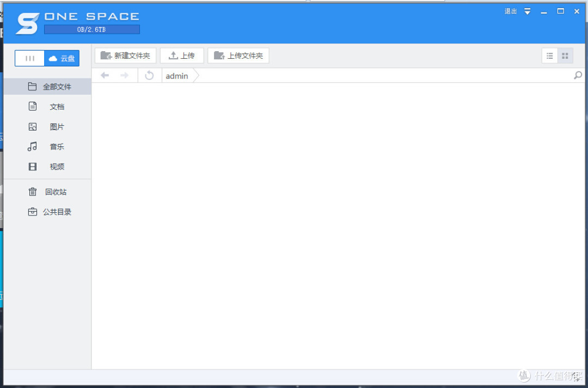Click the 0B/2.6TB storage usage bar
This screenshot has height=388, width=588.
92,29
